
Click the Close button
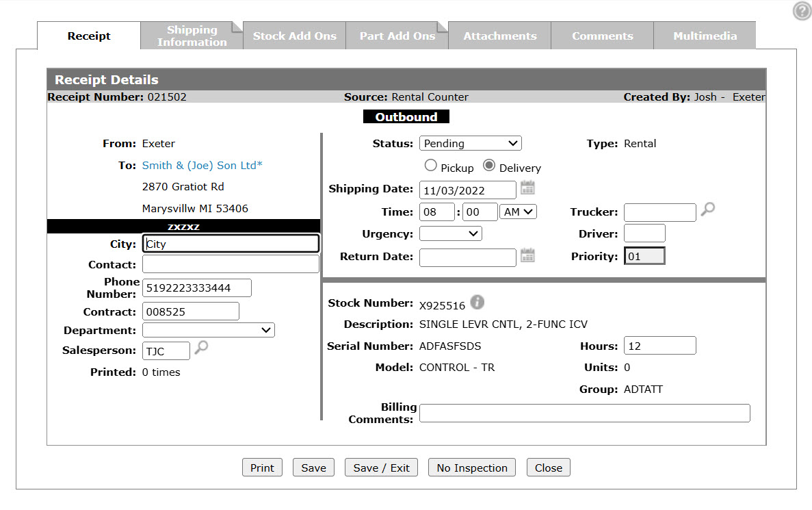coord(549,468)
